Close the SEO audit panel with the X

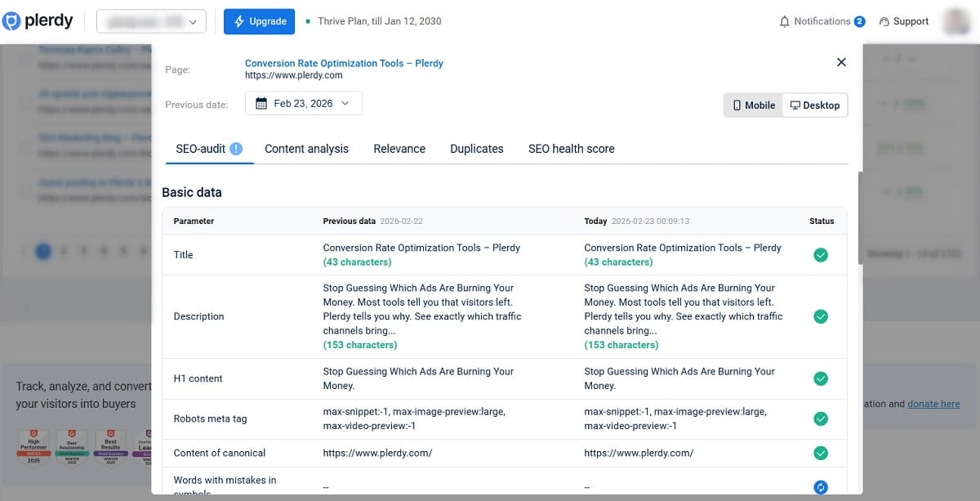click(x=841, y=62)
